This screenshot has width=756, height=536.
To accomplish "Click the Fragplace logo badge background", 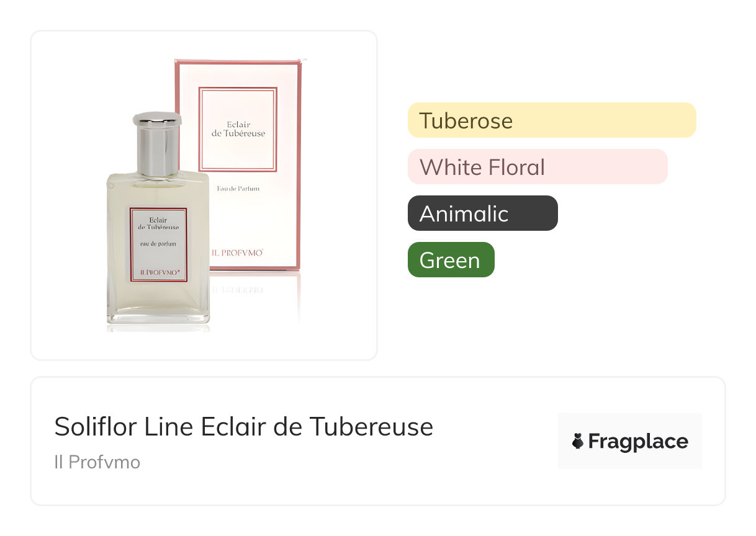I will click(630, 441).
